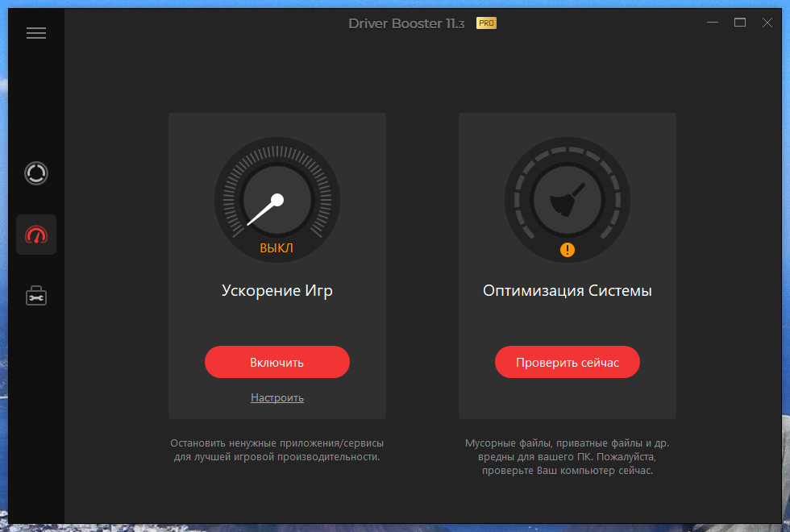790x532 pixels.
Task: Click the Driver Booster 11.3 title text
Action: click(x=406, y=23)
